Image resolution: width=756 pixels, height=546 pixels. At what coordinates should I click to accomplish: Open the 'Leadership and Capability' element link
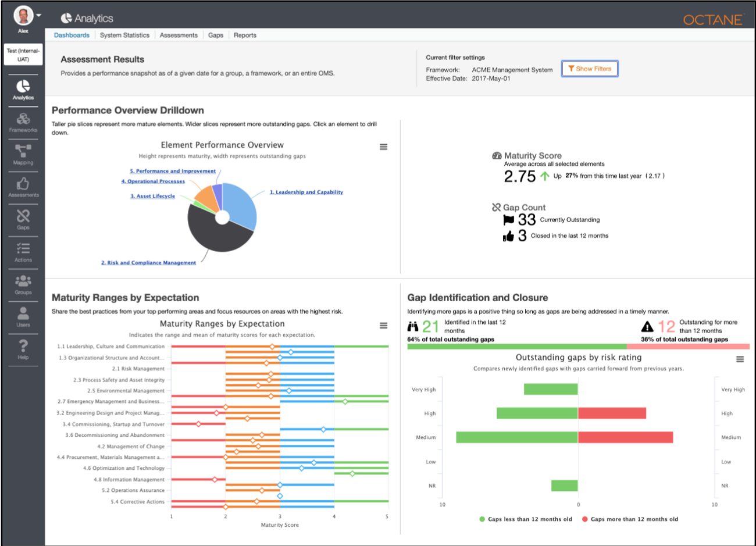click(306, 191)
